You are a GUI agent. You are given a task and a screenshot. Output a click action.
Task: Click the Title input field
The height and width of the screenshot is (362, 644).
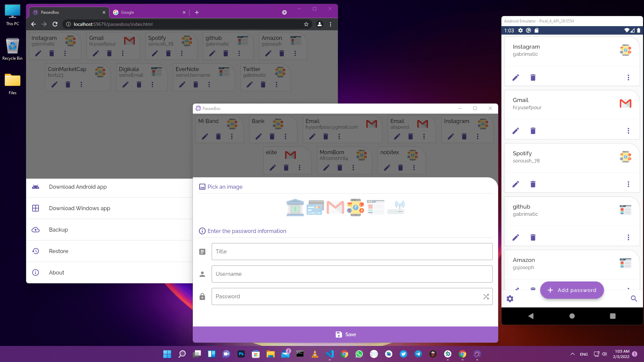[x=352, y=251]
